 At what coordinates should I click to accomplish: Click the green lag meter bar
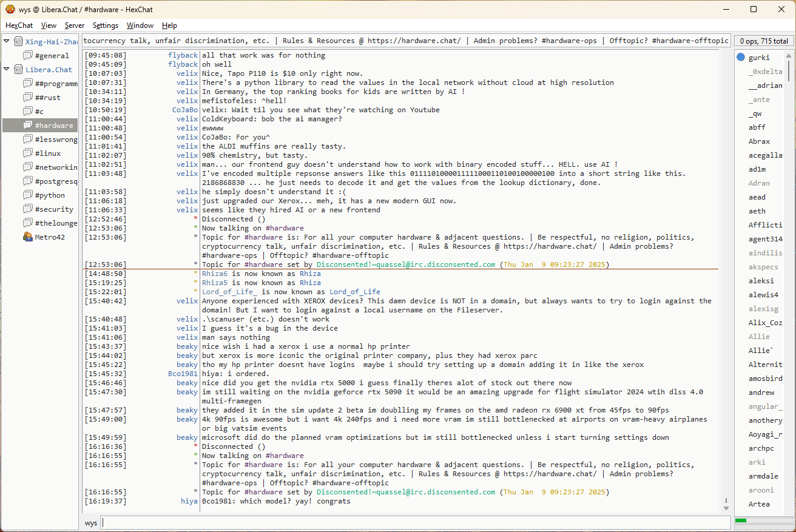tap(741, 520)
